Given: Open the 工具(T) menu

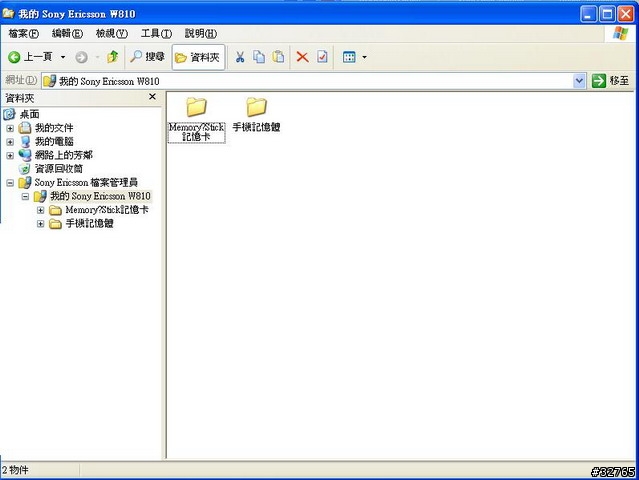Looking at the screenshot, I should (156, 33).
